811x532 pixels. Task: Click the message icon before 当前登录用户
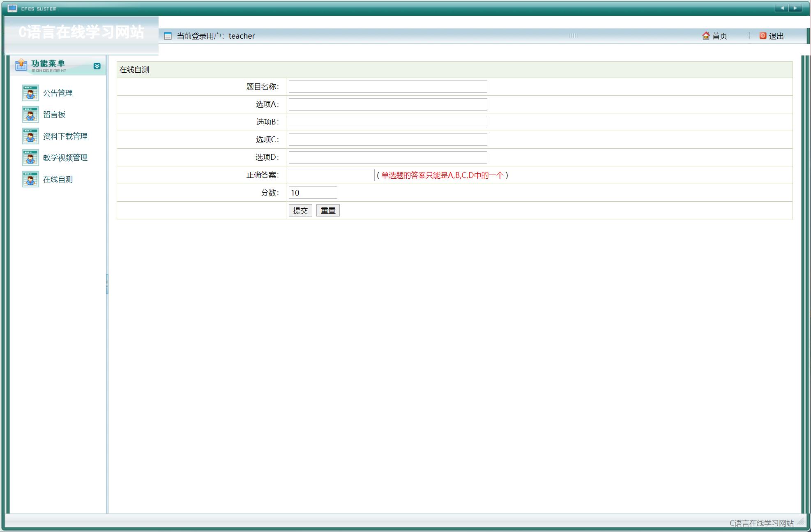click(x=168, y=36)
